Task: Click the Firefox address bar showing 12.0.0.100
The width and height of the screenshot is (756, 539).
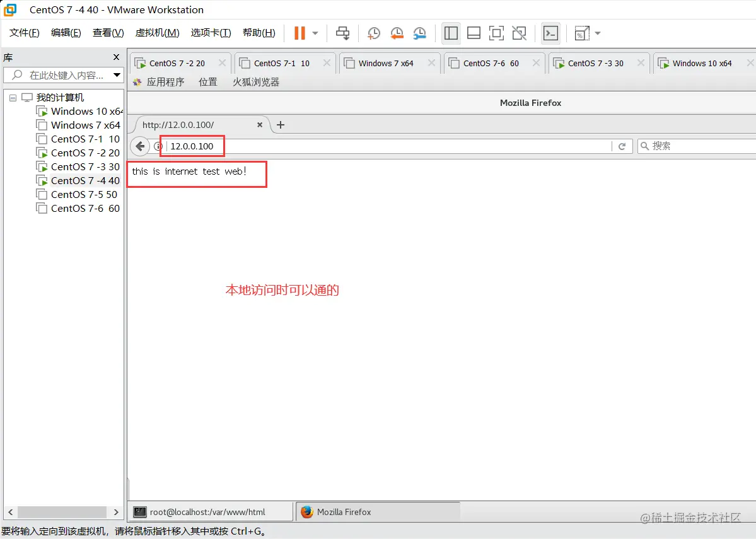Action: point(192,146)
